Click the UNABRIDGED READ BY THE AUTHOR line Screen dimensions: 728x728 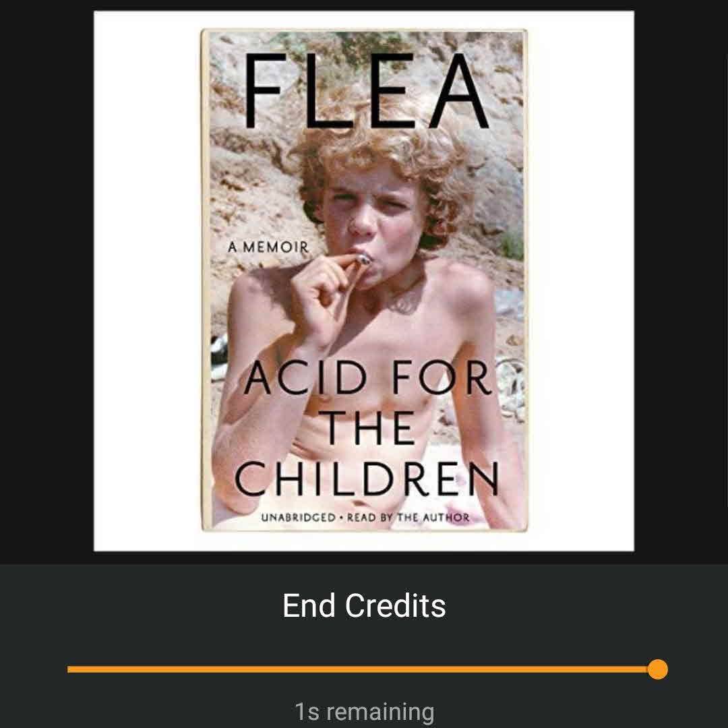tap(365, 517)
